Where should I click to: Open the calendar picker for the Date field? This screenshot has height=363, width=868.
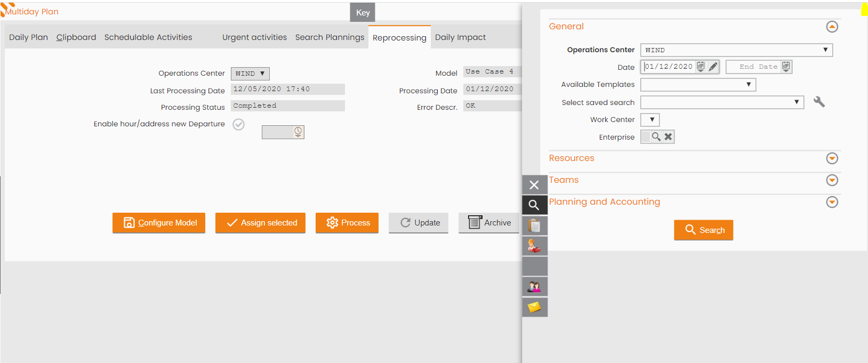coord(701,67)
